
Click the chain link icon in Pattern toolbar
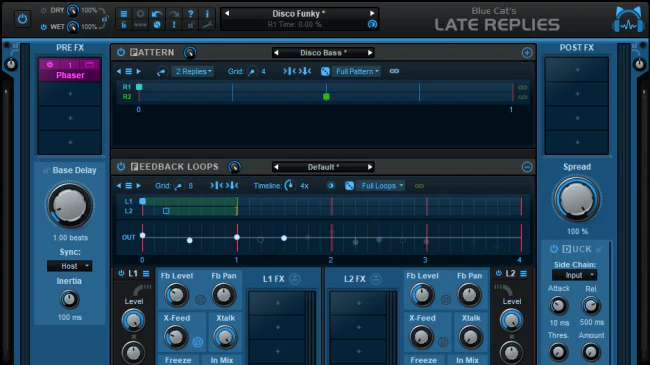(394, 71)
